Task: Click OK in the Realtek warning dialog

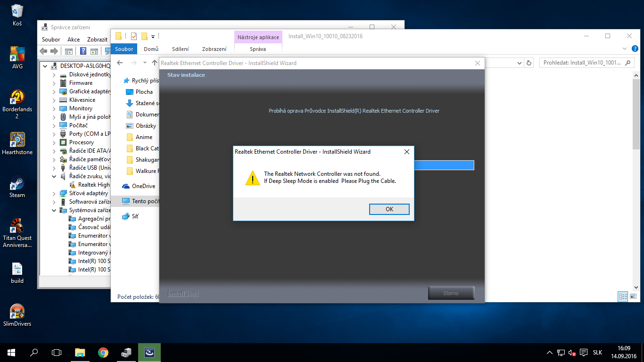Action: [389, 209]
